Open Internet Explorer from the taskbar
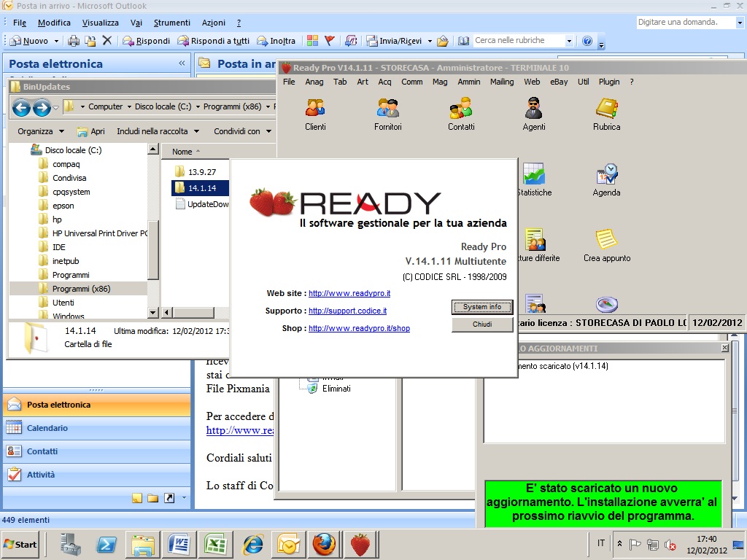Screen dimensions: 747x560 pyautogui.click(x=252, y=544)
